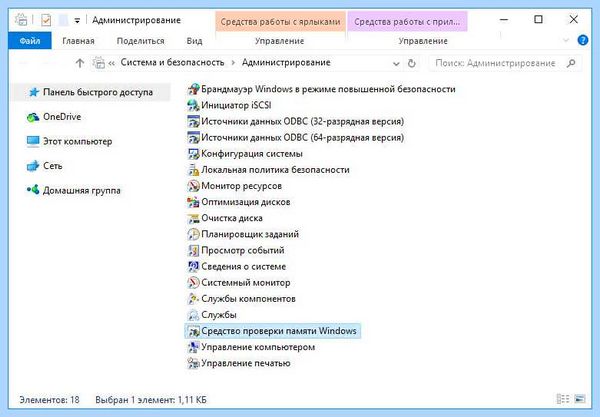600x417 pixels.
Task: Click the Администрирование breadcrumb segment
Action: click(286, 62)
